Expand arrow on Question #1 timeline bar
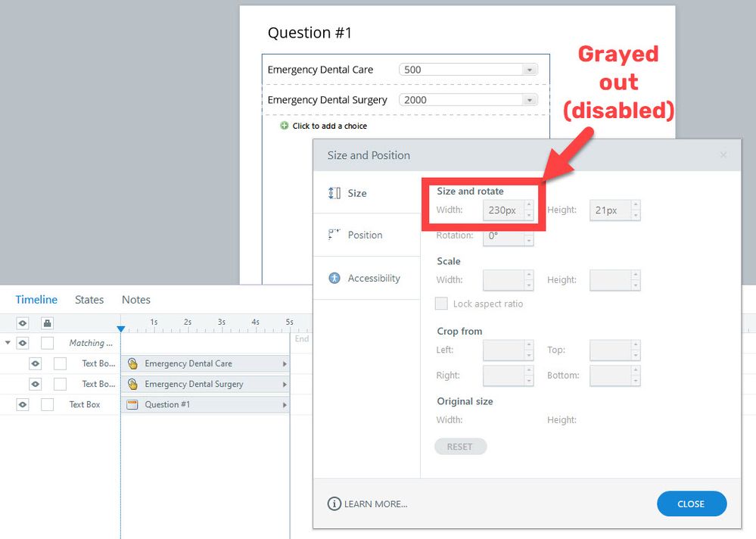Image resolution: width=756 pixels, height=539 pixels. 285,405
